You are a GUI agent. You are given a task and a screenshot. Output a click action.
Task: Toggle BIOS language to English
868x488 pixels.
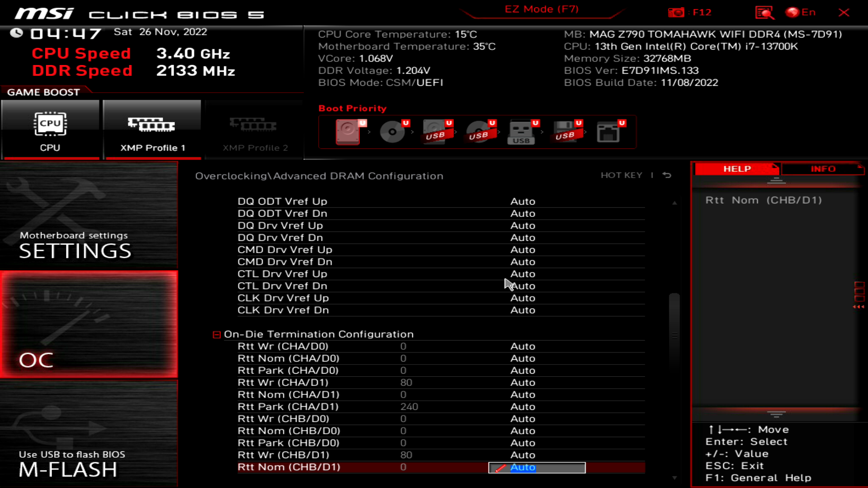pos(804,12)
